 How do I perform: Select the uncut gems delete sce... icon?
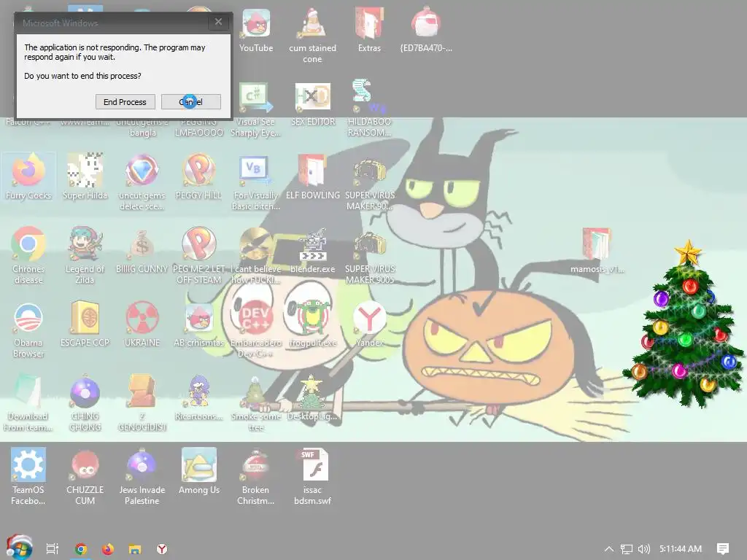[x=142, y=182]
